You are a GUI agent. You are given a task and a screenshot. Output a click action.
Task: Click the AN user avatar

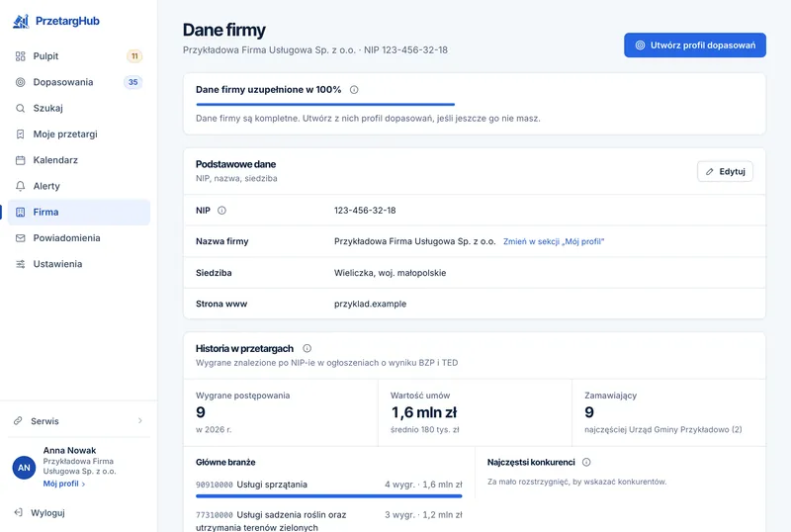tap(24, 468)
